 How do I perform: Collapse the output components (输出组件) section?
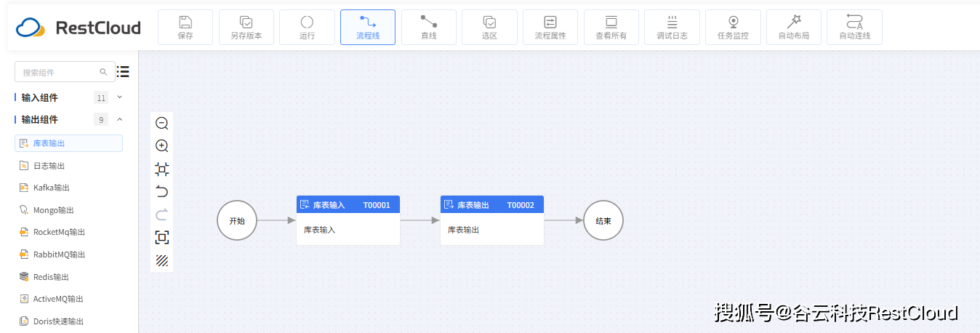click(120, 119)
